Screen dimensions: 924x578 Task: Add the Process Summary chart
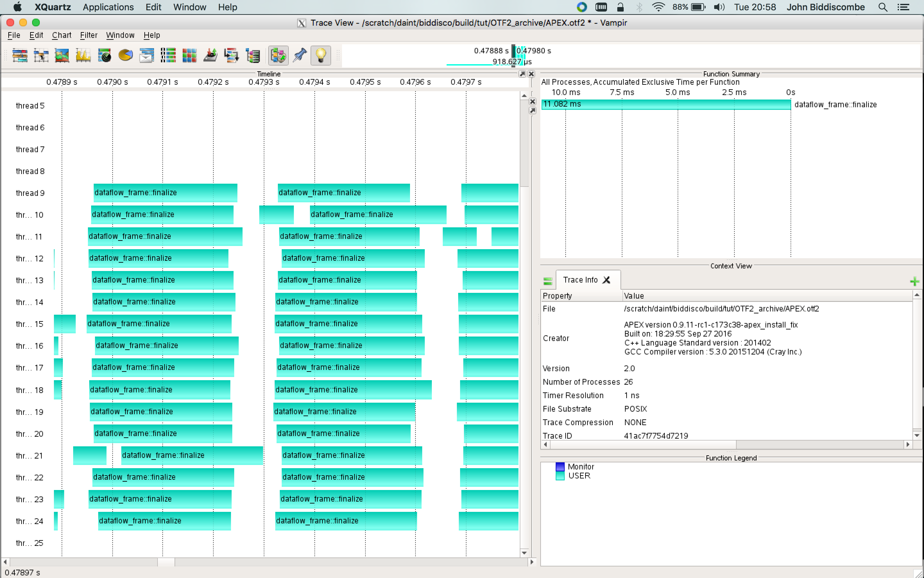click(168, 56)
